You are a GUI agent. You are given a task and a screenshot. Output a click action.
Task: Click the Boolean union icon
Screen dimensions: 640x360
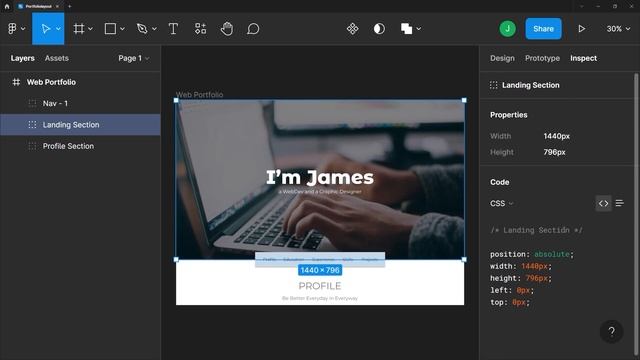(406, 29)
